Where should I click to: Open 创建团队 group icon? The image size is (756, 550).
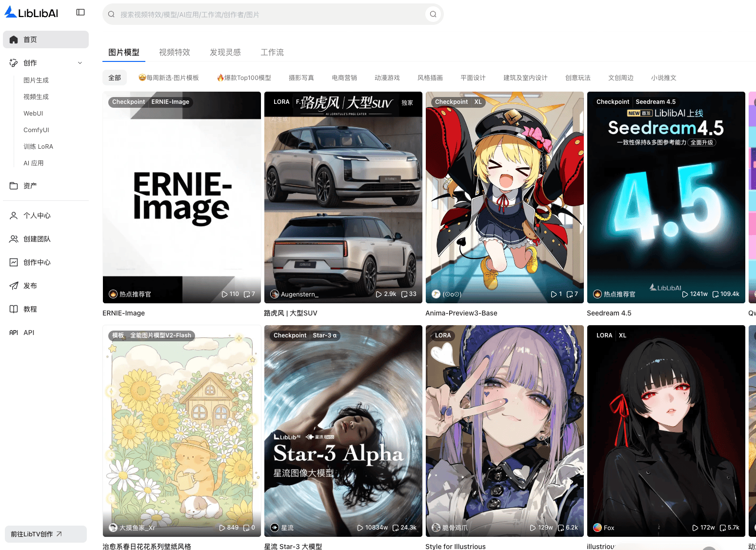[14, 239]
